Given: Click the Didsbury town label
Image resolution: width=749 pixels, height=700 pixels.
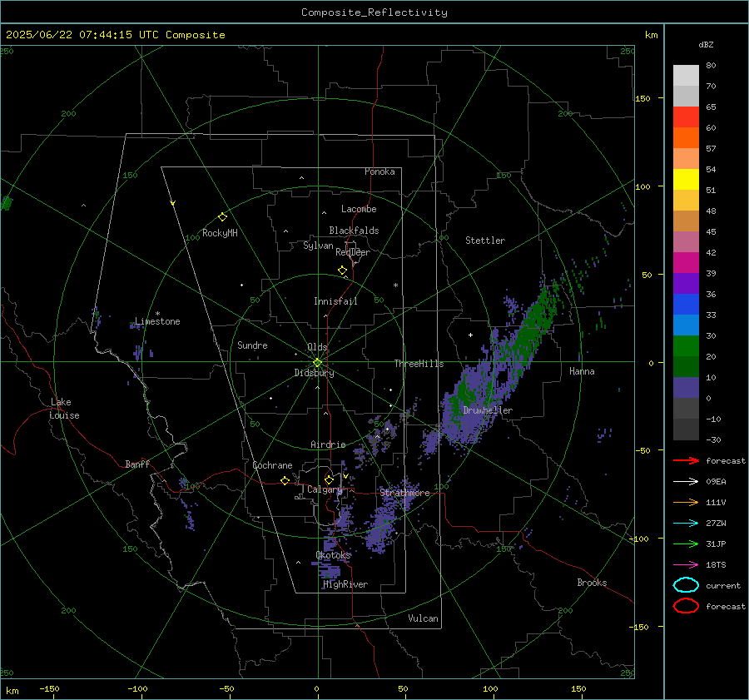Looking at the screenshot, I should (x=314, y=373).
